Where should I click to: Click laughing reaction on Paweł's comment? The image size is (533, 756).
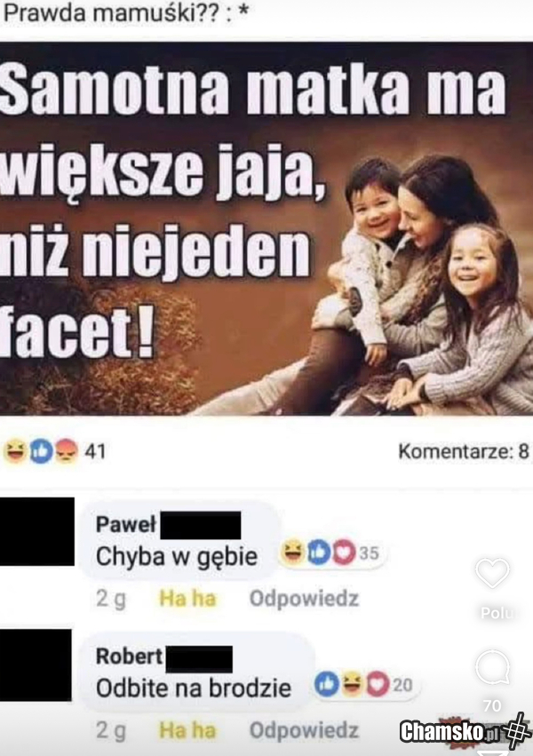pos(292,553)
